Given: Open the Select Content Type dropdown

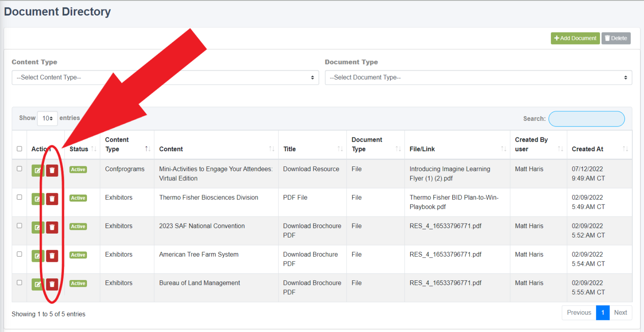Looking at the screenshot, I should coord(165,78).
